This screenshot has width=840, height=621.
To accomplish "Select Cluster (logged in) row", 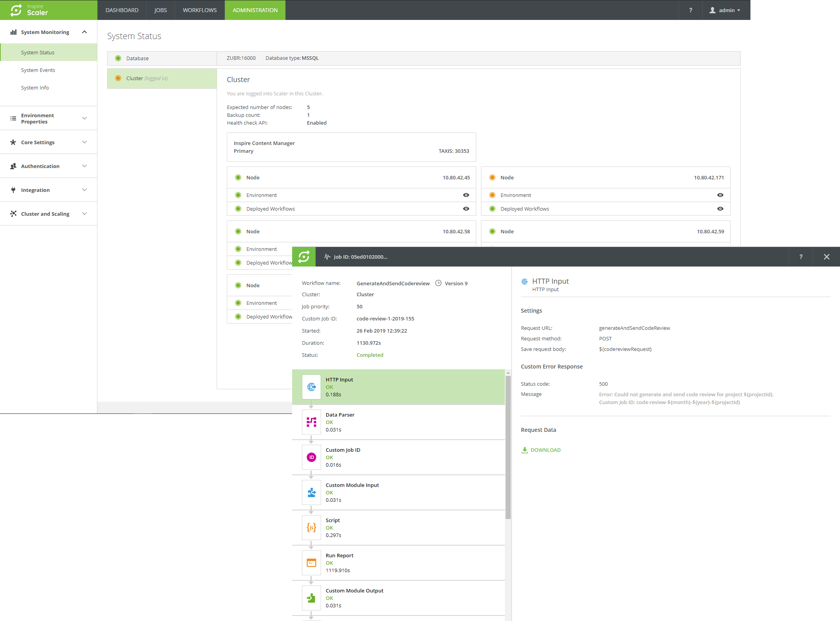I will [x=162, y=78].
